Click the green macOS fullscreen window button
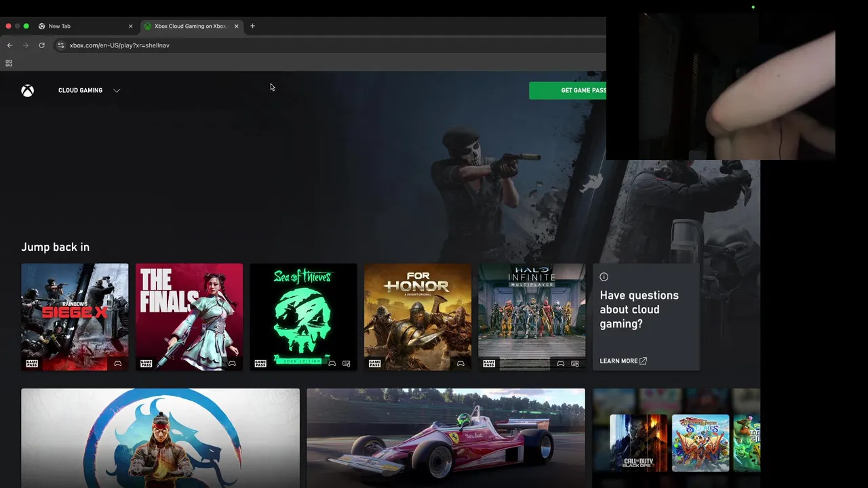This screenshot has height=488, width=868. click(26, 26)
